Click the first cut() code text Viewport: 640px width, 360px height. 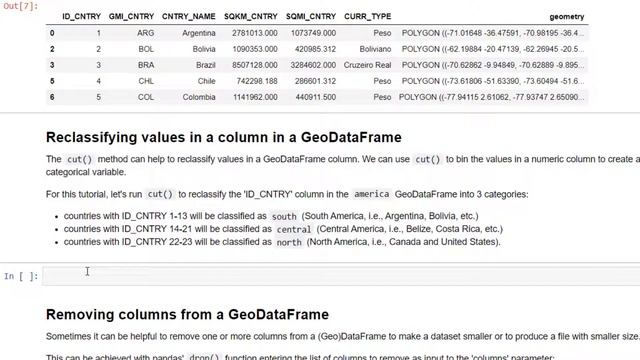click(x=80, y=159)
